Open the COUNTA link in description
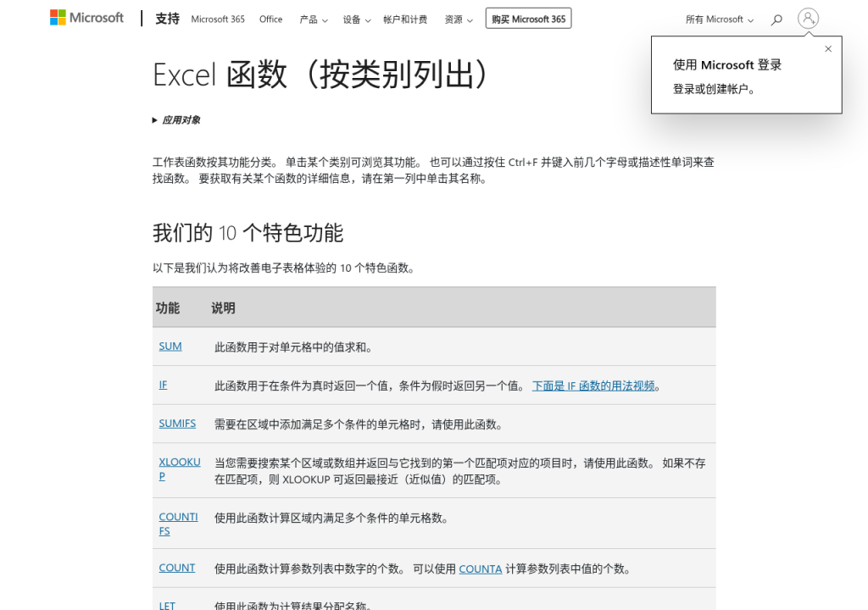868x610 pixels. tap(481, 569)
